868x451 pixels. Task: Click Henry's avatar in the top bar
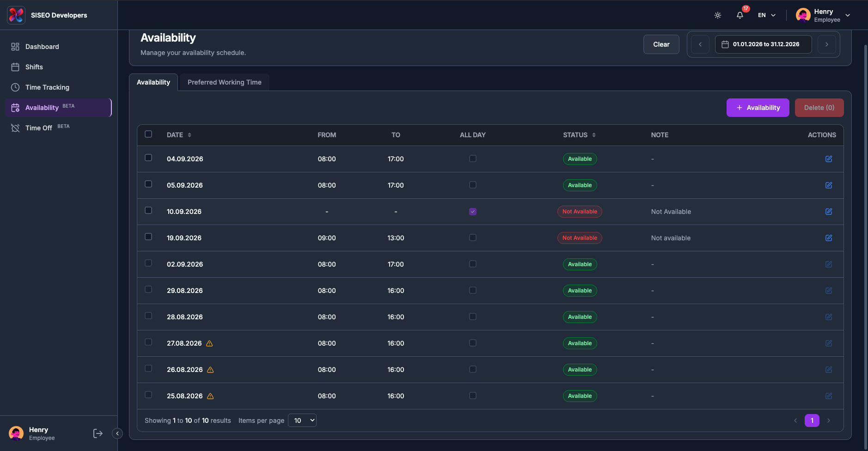(803, 15)
